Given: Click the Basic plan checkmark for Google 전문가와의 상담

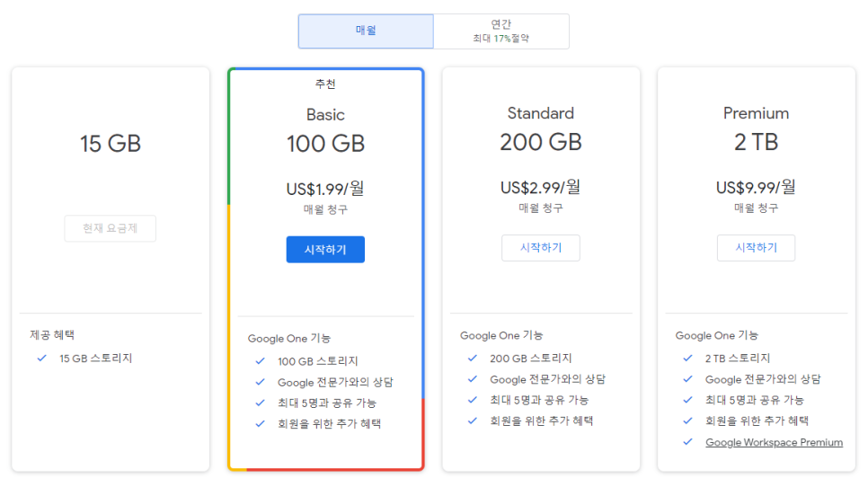Looking at the screenshot, I should tap(261, 382).
